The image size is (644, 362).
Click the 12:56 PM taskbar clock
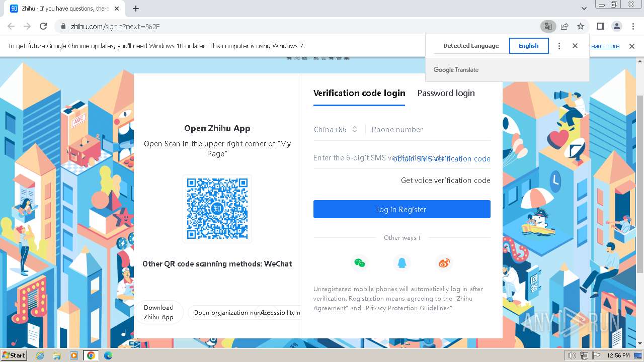(618, 355)
